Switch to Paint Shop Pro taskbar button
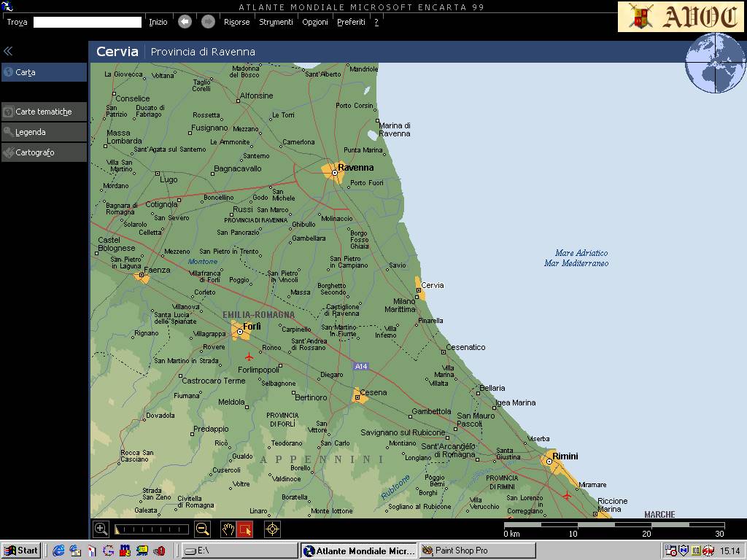The height and width of the screenshot is (560, 747). tap(477, 551)
